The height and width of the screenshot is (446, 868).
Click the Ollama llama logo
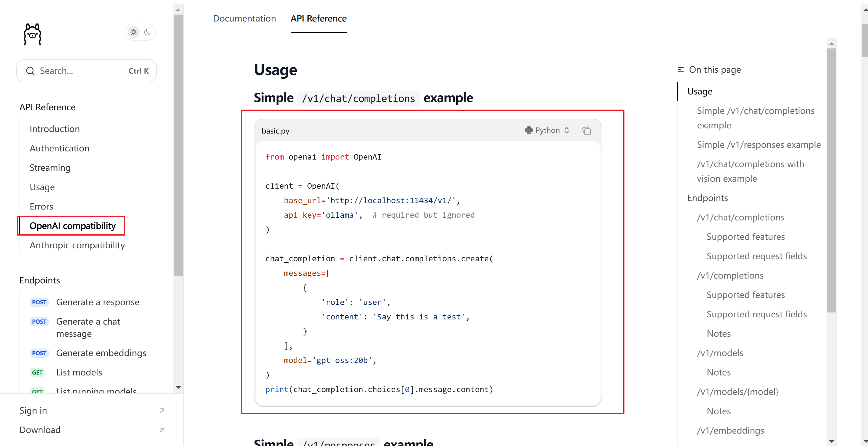click(x=32, y=34)
